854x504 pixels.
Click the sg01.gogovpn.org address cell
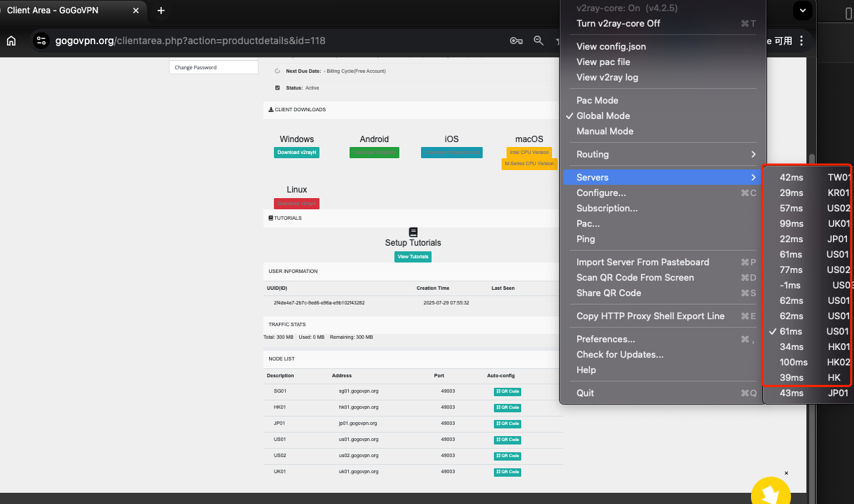(359, 391)
